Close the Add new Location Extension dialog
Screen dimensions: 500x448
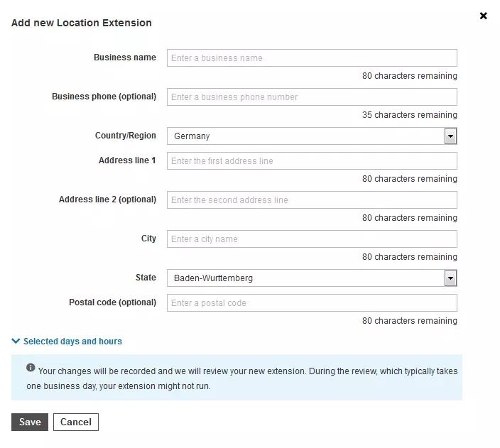[484, 16]
